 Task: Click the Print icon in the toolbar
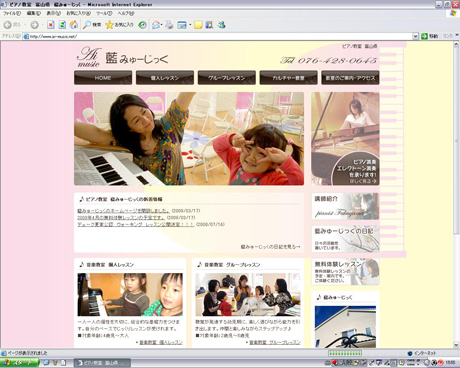coord(169,25)
